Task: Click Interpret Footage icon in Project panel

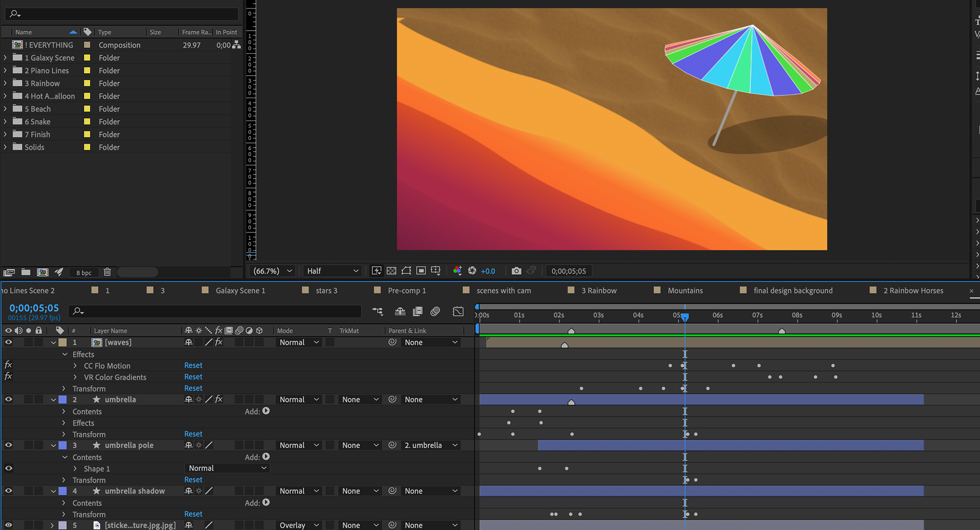Action: click(9, 272)
